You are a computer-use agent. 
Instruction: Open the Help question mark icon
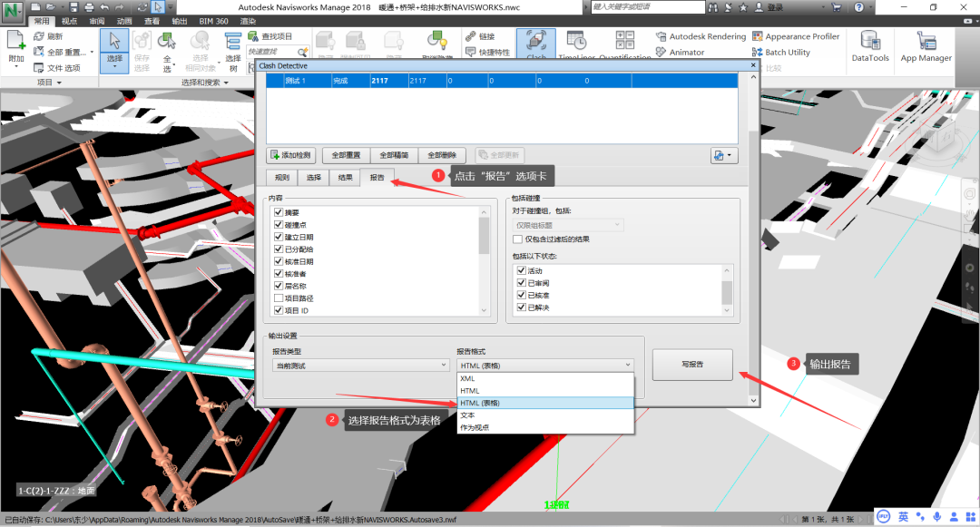click(858, 7)
